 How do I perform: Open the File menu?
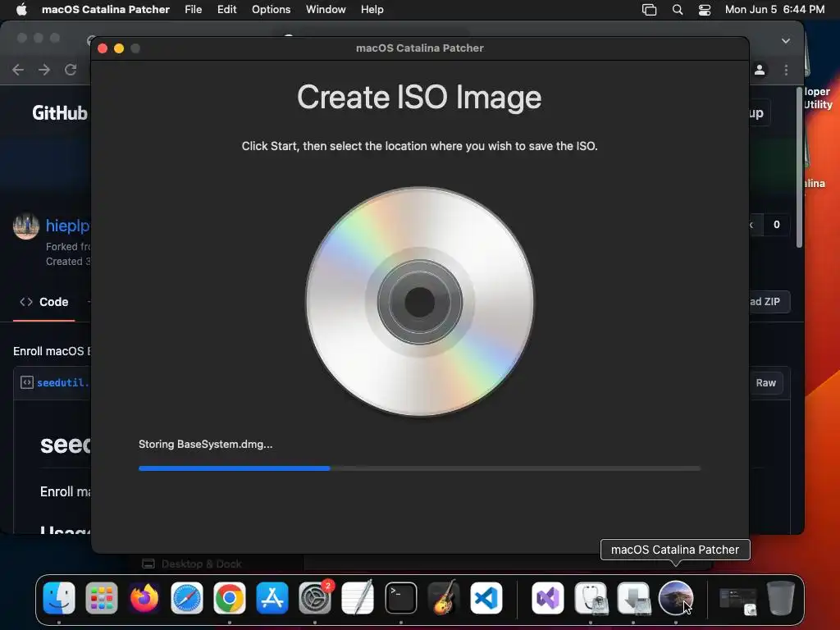[x=194, y=9]
